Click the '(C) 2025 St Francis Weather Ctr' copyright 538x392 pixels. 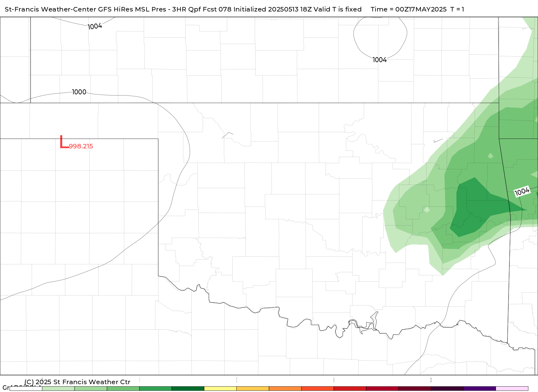(x=77, y=382)
